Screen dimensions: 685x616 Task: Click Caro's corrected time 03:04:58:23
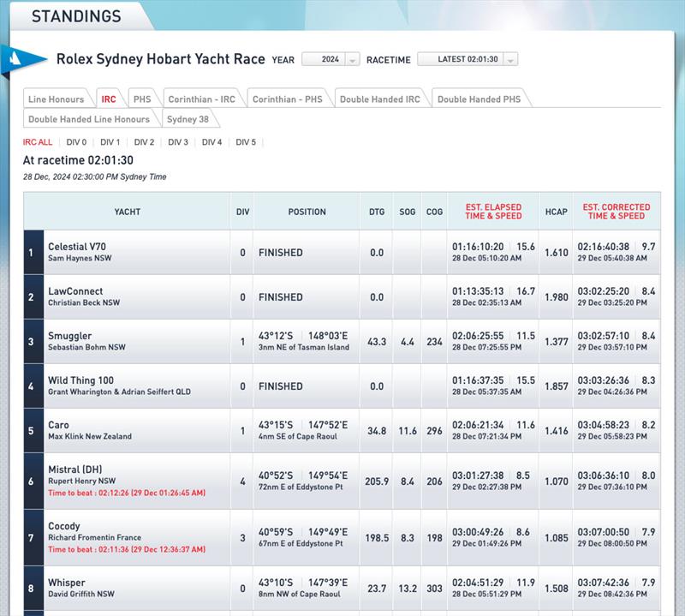(604, 425)
